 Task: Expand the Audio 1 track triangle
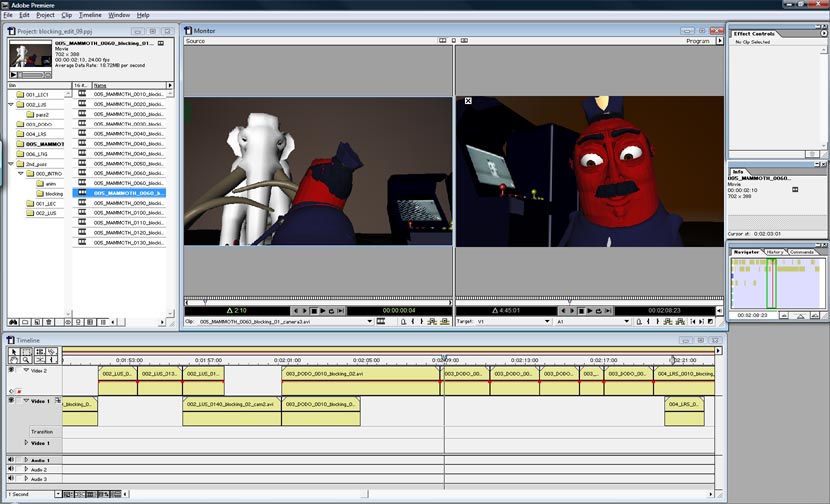[26, 460]
